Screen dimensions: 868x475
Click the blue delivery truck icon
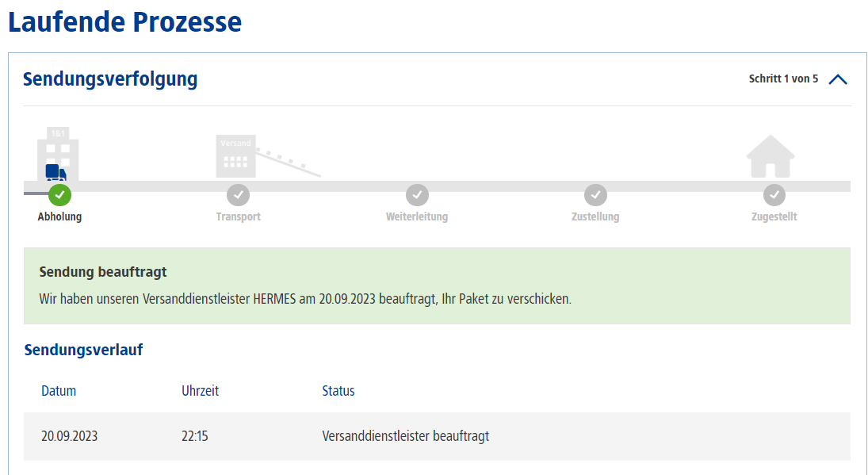click(55, 173)
